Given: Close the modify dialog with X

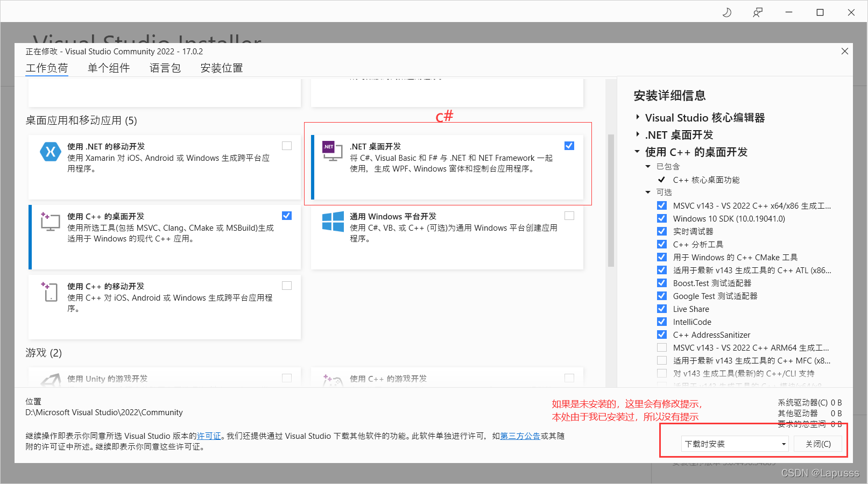Looking at the screenshot, I should click(845, 51).
